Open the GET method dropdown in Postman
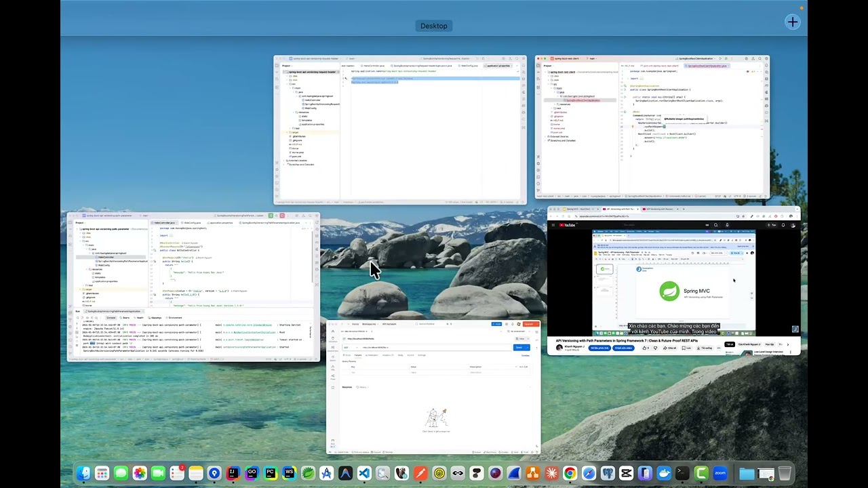This screenshot has height=488, width=868. click(350, 348)
